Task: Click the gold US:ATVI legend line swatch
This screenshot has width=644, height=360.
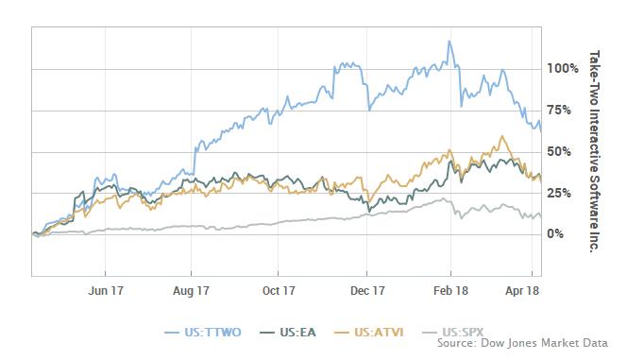Action: tap(342, 333)
